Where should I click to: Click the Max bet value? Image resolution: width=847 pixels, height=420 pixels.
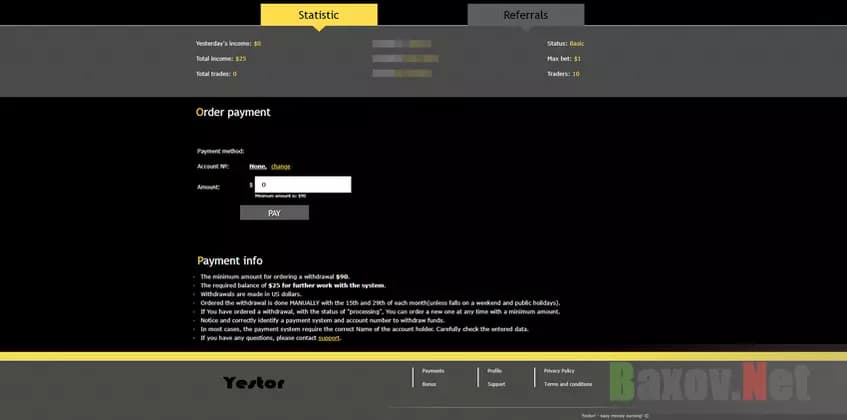tap(578, 59)
